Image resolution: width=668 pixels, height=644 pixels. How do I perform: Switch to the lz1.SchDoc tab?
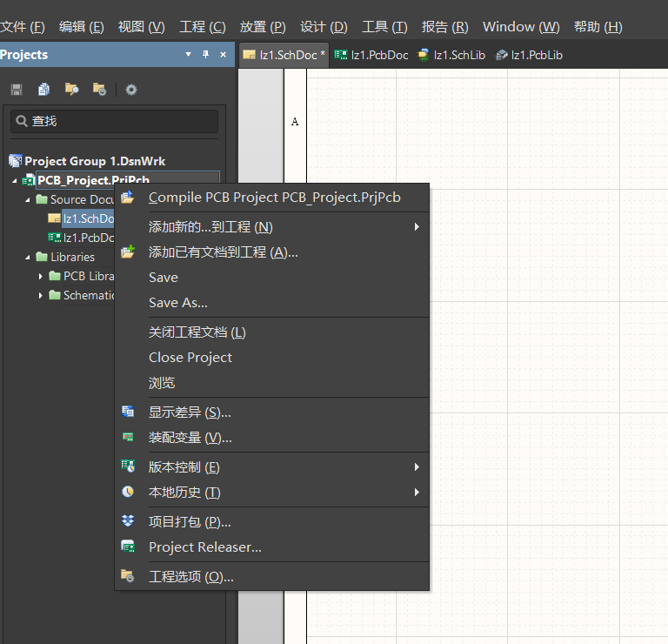tap(284, 55)
